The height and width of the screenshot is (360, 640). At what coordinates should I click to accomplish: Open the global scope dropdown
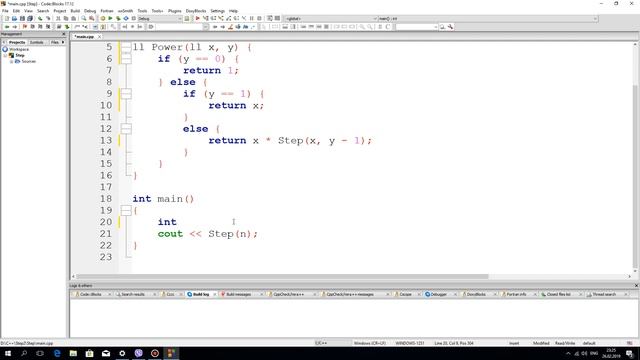point(331,18)
